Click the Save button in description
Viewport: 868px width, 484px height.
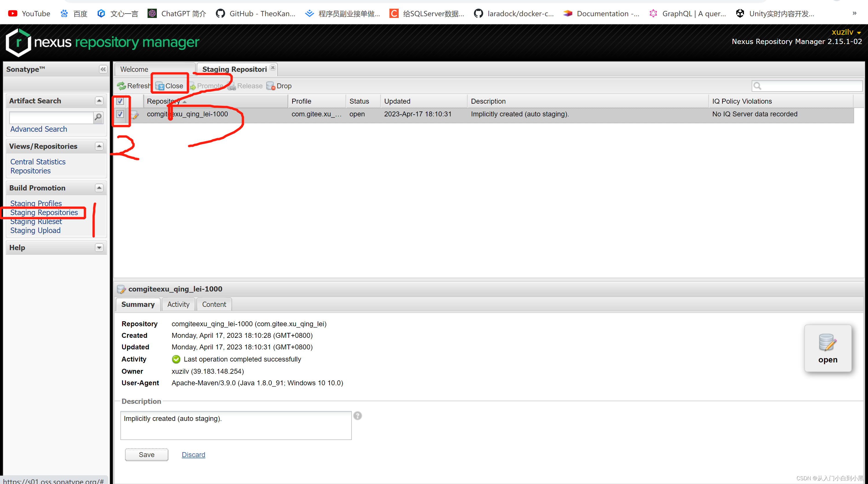[x=147, y=454]
